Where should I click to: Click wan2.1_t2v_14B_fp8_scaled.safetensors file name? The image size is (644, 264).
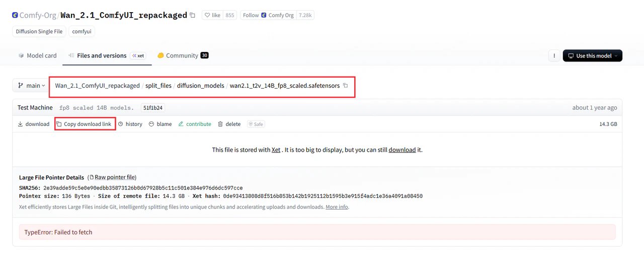285,86
